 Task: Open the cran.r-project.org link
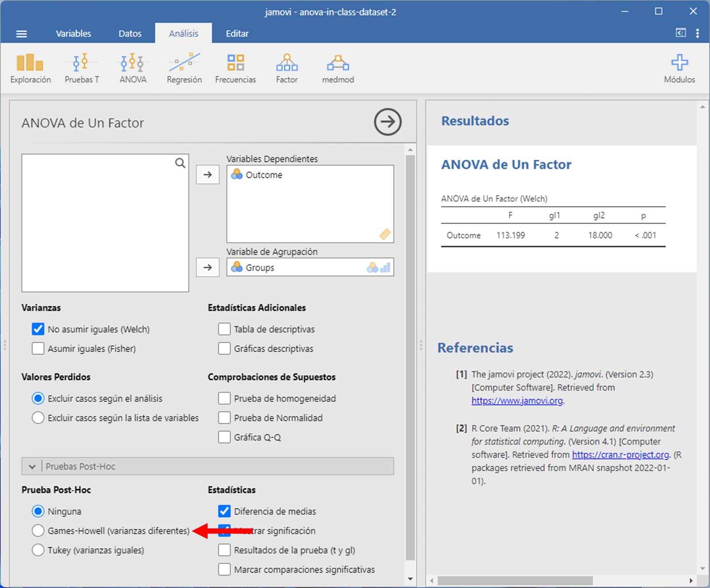coord(620,455)
